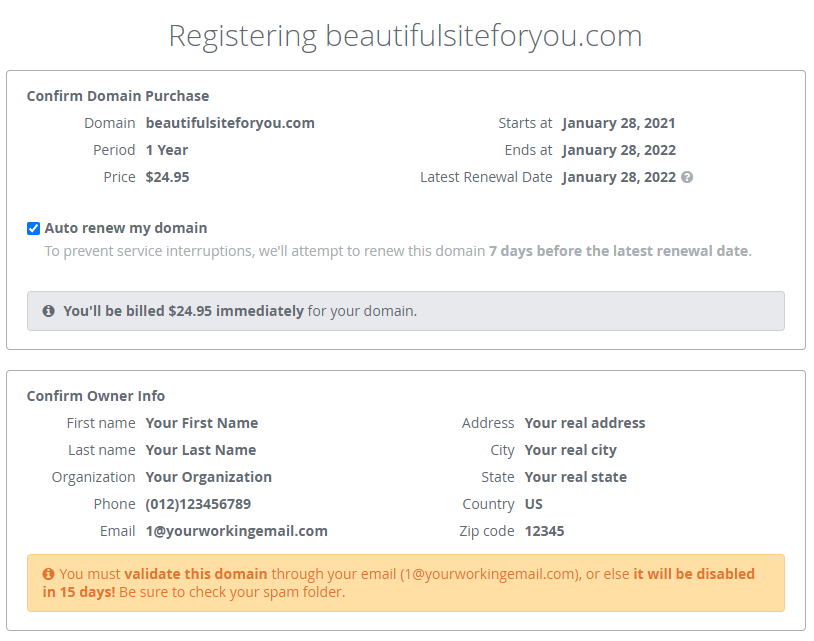
Task: Click the Zip code value 12345
Action: (x=544, y=531)
